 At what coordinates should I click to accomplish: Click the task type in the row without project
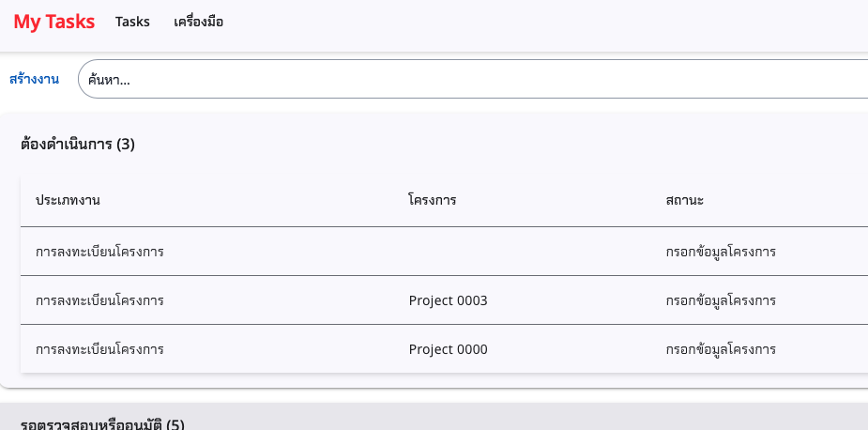point(99,252)
